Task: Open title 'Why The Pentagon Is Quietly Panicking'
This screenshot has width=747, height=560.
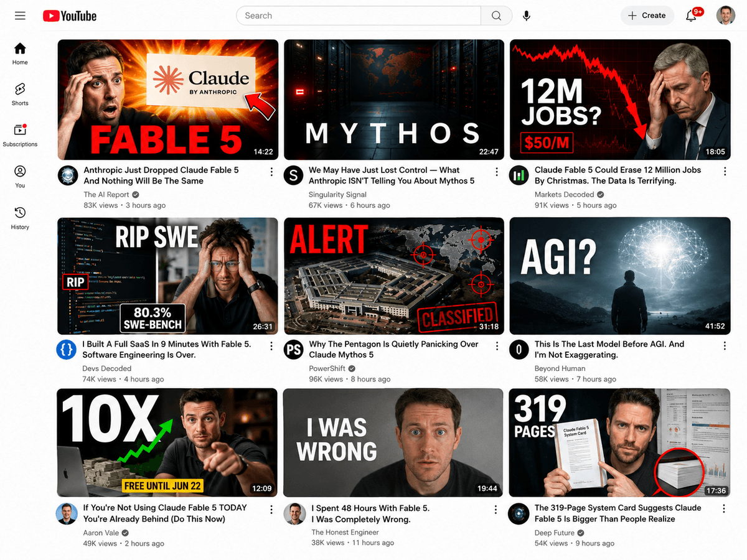Action: tap(393, 349)
